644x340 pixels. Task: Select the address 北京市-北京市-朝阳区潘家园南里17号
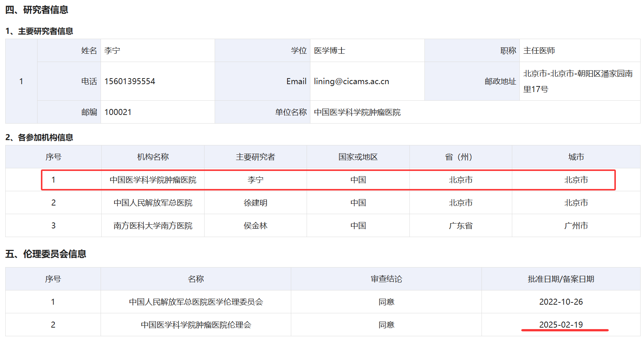(x=578, y=81)
